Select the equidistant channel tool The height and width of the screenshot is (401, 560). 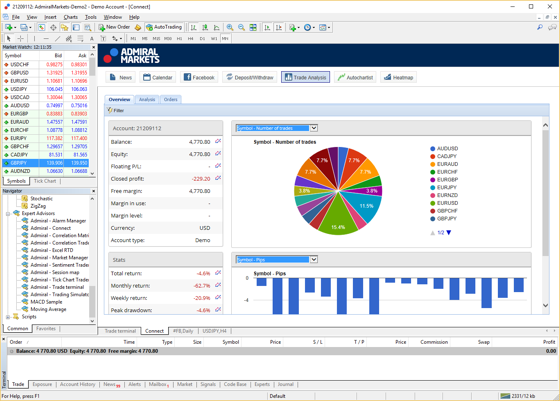(69, 38)
